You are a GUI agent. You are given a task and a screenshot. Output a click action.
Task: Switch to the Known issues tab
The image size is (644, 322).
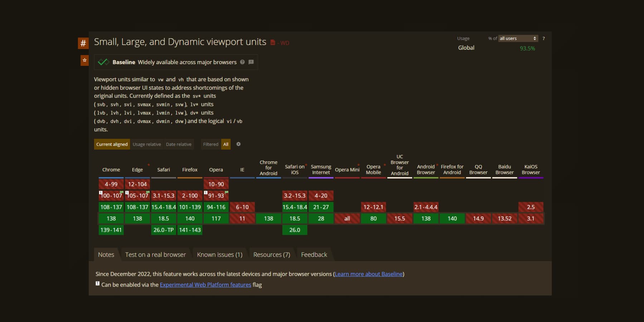tap(219, 254)
